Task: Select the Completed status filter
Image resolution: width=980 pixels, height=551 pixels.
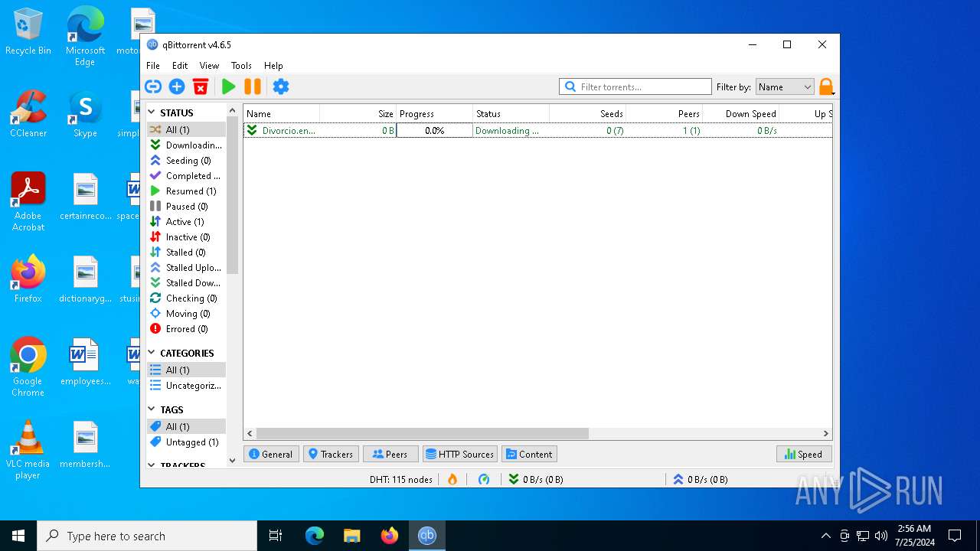Action: 186,175
